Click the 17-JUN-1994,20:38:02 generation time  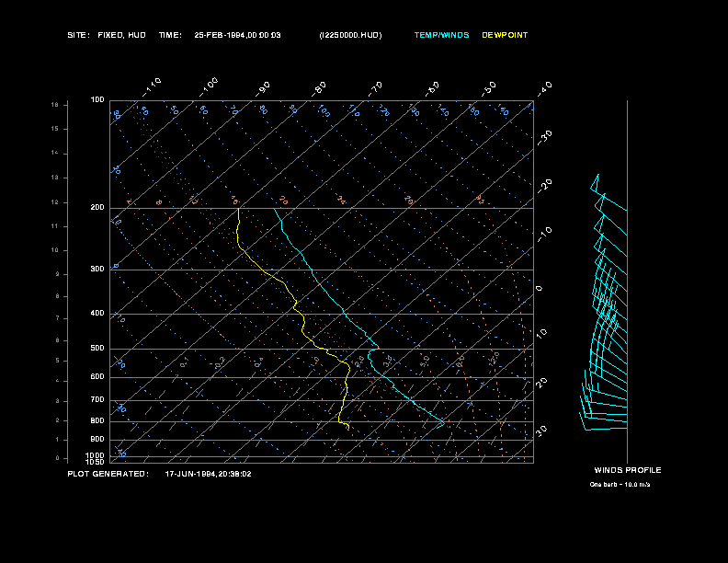pos(208,474)
